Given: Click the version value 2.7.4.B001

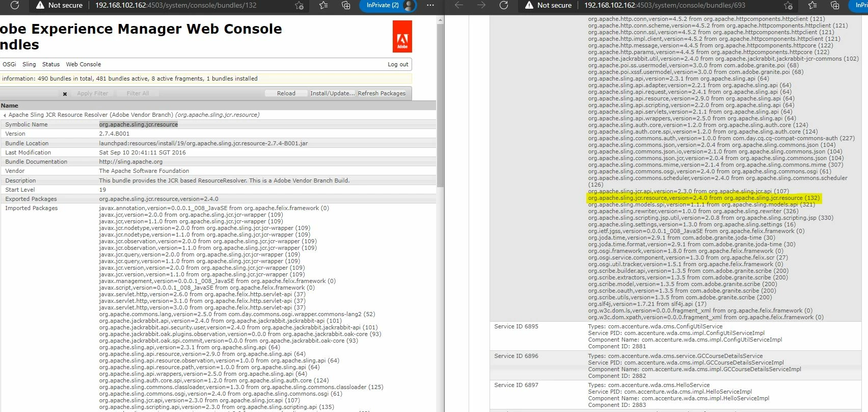Looking at the screenshot, I should pos(114,134).
